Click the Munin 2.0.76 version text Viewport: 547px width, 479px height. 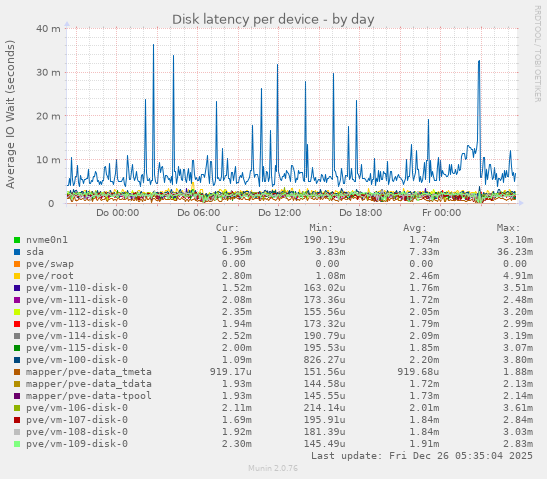pos(273,468)
